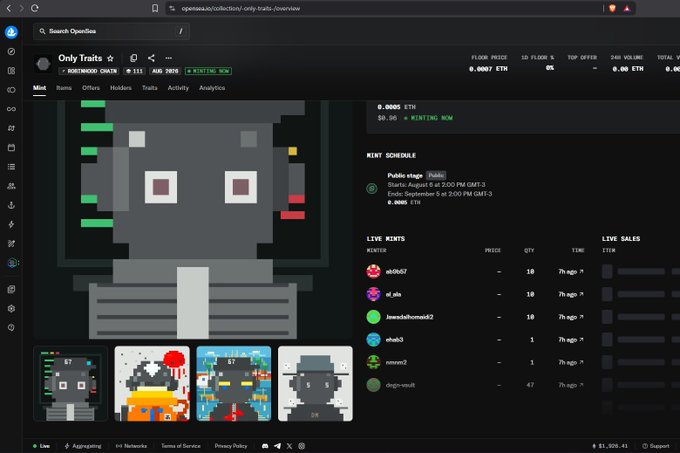
Task: Click the LIVE SALES heading
Action: tap(621, 239)
